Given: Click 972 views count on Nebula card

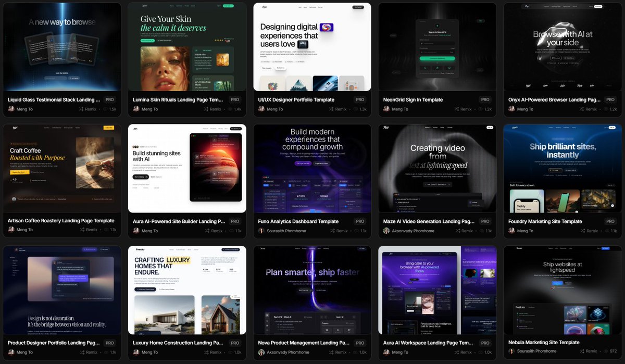Looking at the screenshot, I should click(610, 352).
